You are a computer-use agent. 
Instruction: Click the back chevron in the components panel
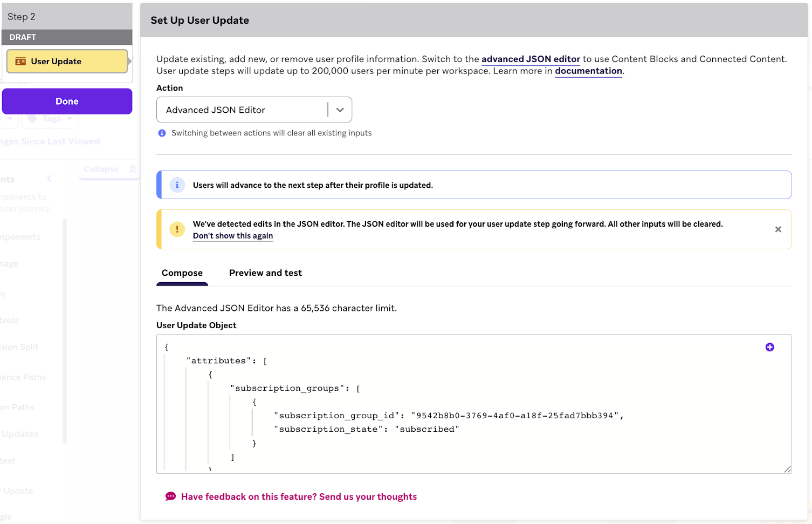tap(49, 178)
